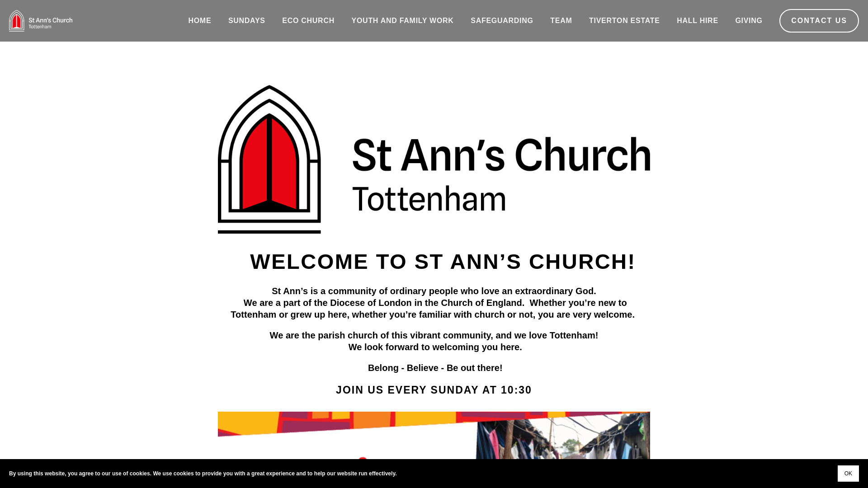Accept cookies with the OK button
The height and width of the screenshot is (488, 868).
(848, 474)
